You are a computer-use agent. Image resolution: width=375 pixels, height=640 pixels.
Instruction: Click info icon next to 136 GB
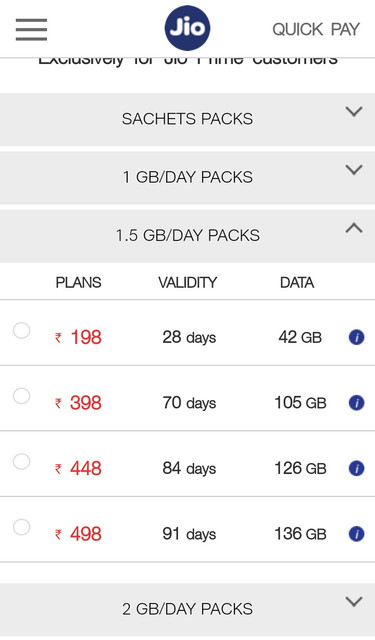click(357, 534)
